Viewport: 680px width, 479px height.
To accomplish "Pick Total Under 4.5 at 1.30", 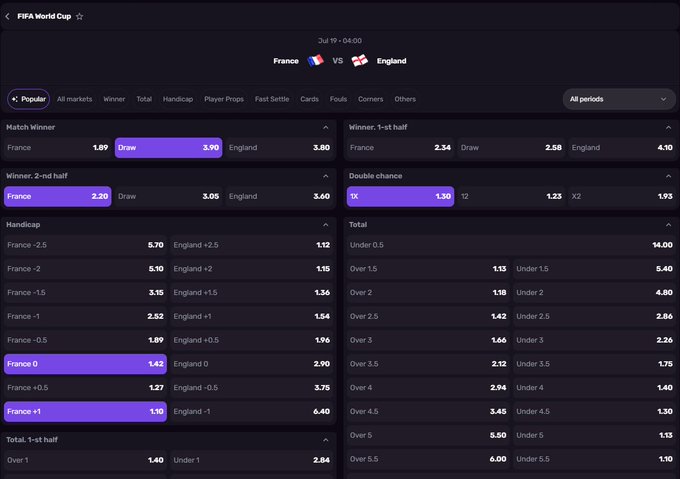I will [x=594, y=411].
